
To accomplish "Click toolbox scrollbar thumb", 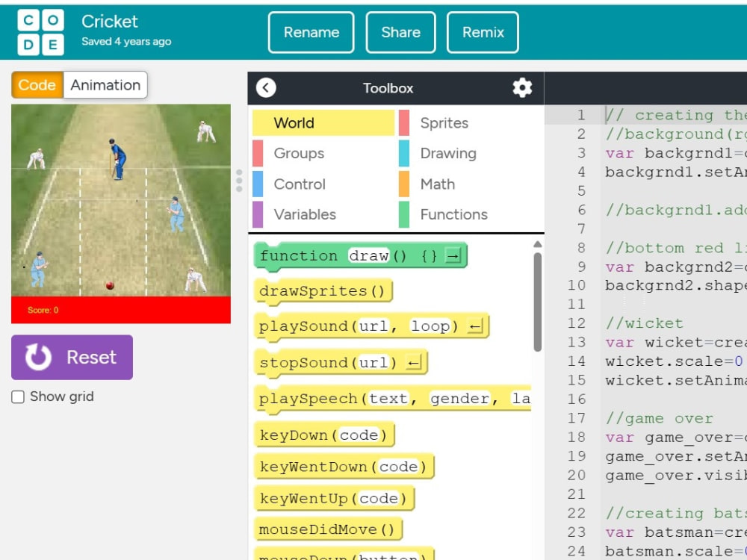I will click(x=537, y=302).
